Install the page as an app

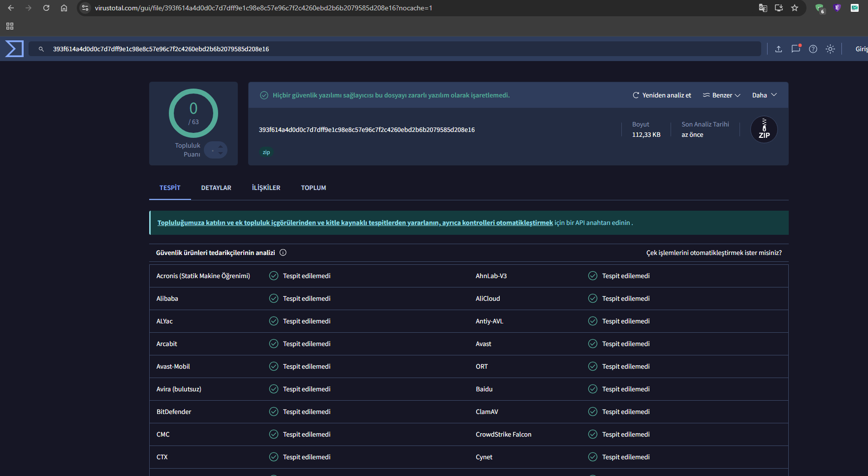pos(779,8)
